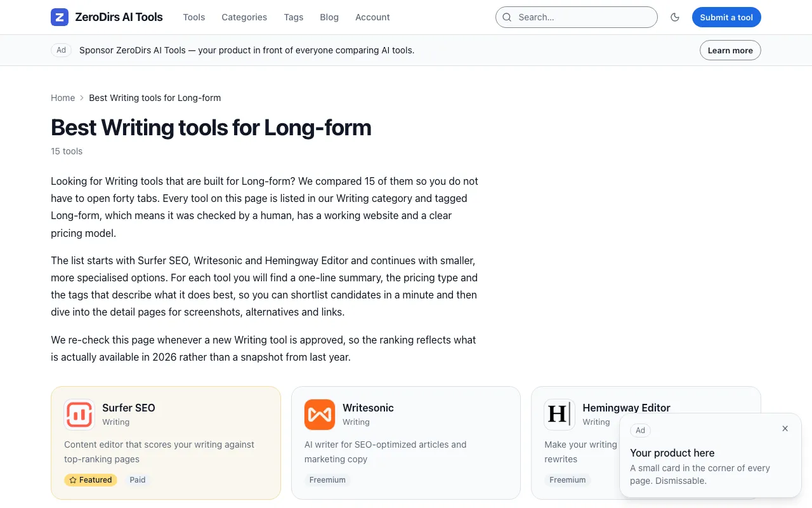Click Writesonic's Writing category label
Screen dimensions: 812x508
356,422
